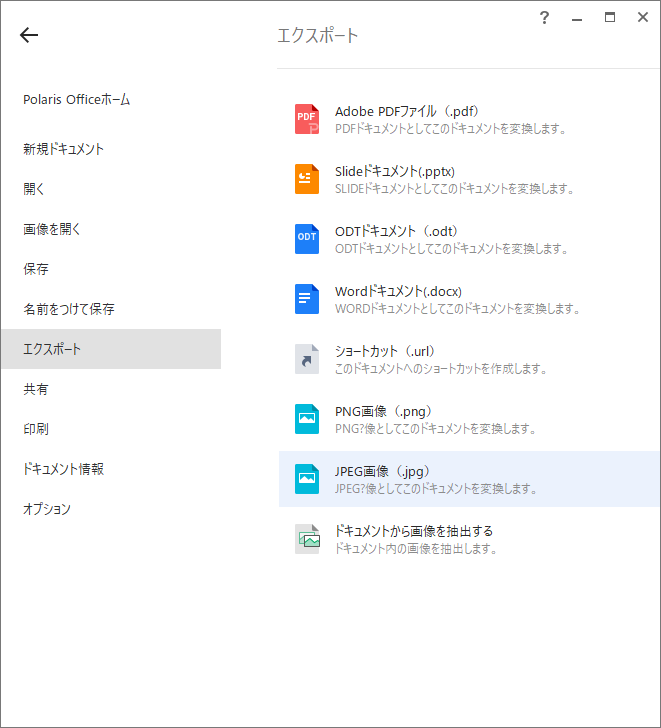Export as JPEG画像 (.jpg)
This screenshot has width=661, height=728.
coord(469,479)
